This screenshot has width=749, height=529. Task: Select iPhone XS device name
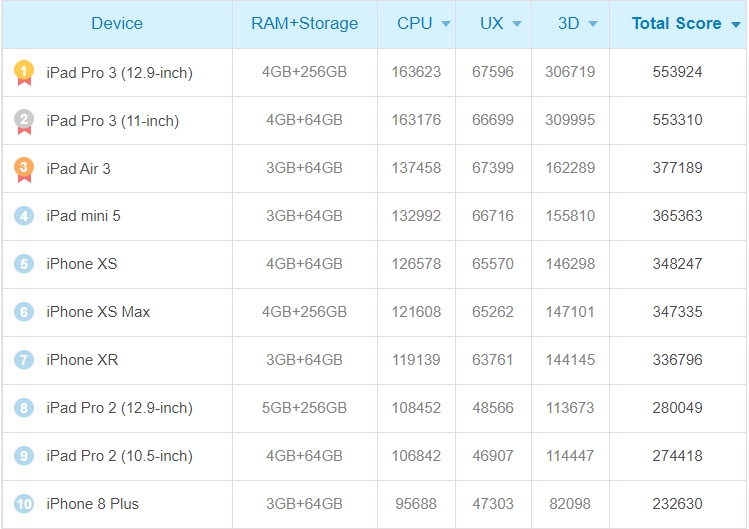[x=82, y=264]
